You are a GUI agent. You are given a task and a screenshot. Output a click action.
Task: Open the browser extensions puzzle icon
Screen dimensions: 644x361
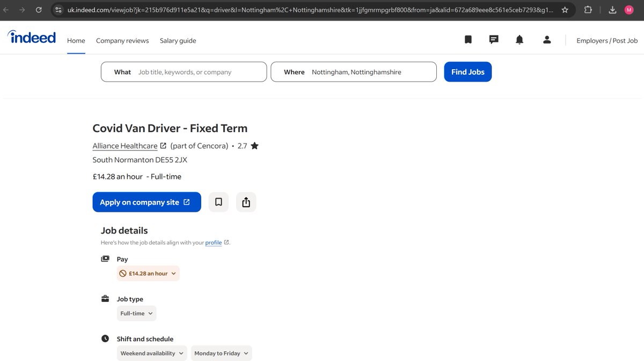588,10
